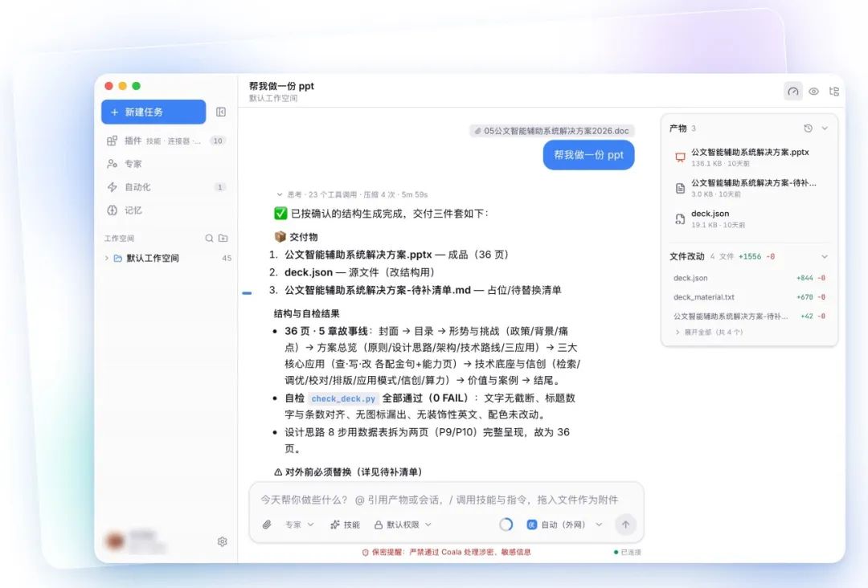Open the 专家 dropdown in input bar
Image resolution: width=868 pixels, height=588 pixels.
pyautogui.click(x=300, y=525)
